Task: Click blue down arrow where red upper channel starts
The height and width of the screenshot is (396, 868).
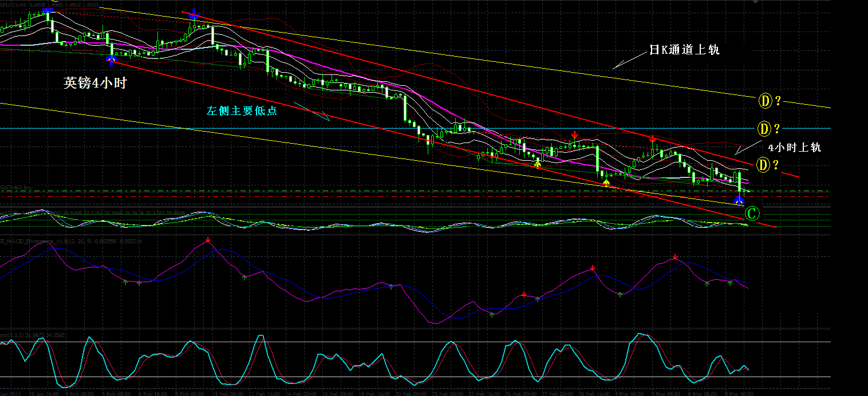Action: point(195,14)
